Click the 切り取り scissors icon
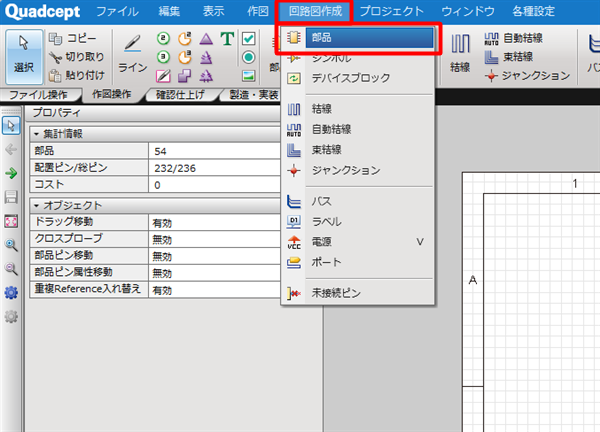This screenshot has width=600, height=432. pyautogui.click(x=55, y=57)
